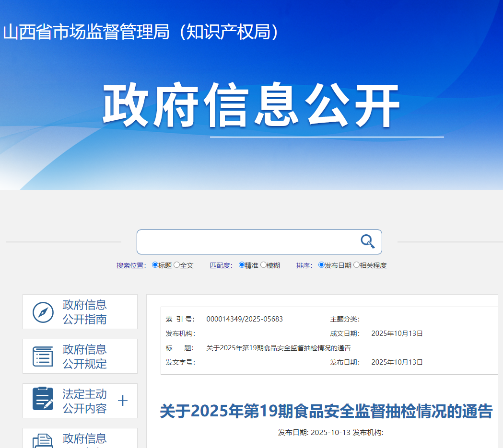The height and width of the screenshot is (448, 503).
Task: Open the 政府信息公开规定 sidebar menu item
Action: point(84,356)
